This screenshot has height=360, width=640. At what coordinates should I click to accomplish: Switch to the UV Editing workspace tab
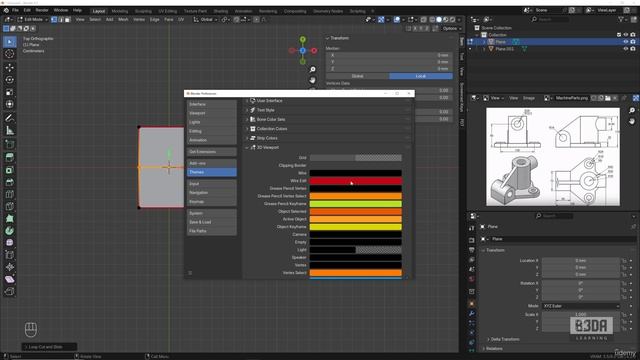(167, 11)
